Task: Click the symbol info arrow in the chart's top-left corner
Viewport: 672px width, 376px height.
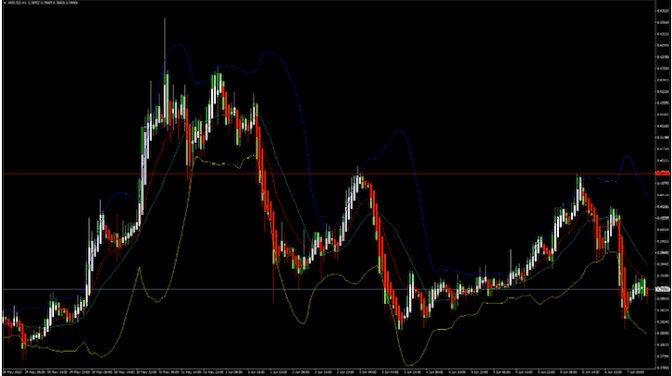Action: point(5,3)
